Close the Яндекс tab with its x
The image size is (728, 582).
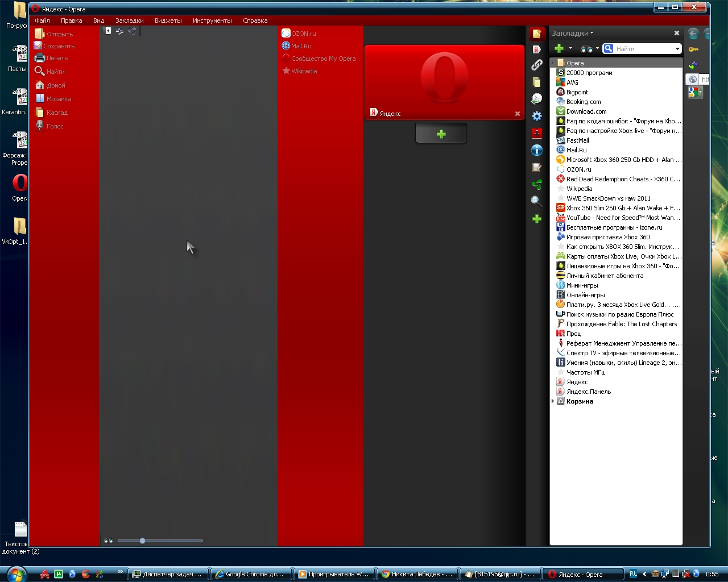click(518, 114)
